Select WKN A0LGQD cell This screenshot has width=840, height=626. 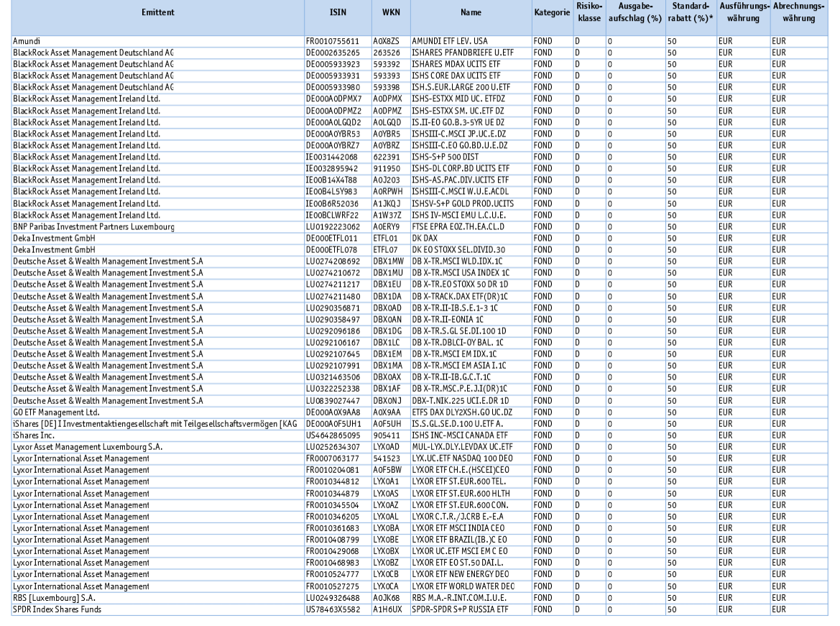(x=391, y=122)
